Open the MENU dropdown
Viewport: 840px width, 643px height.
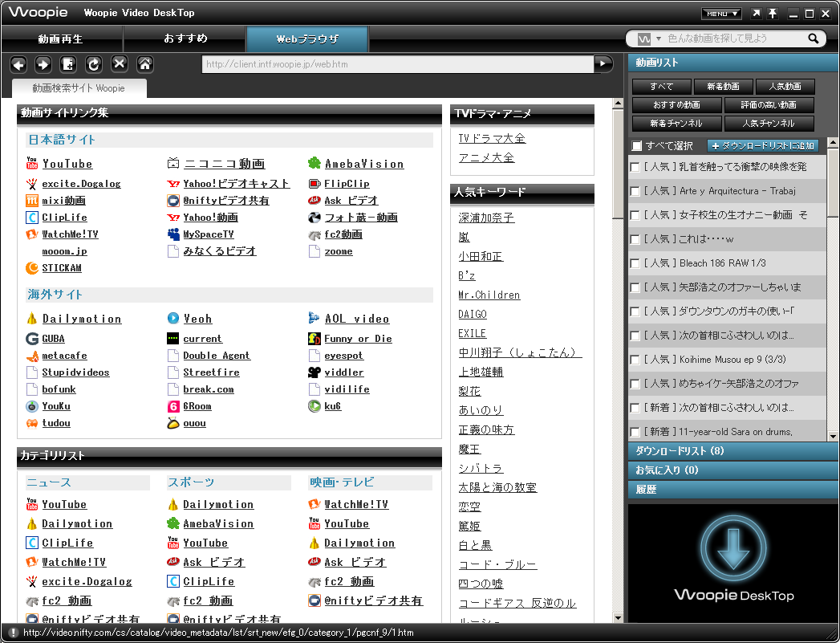tap(721, 14)
